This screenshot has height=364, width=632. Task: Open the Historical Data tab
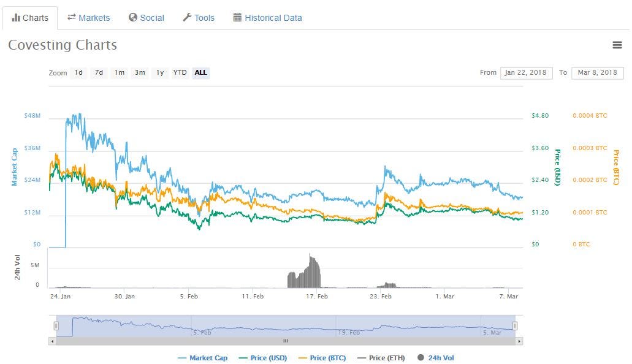[x=268, y=18]
